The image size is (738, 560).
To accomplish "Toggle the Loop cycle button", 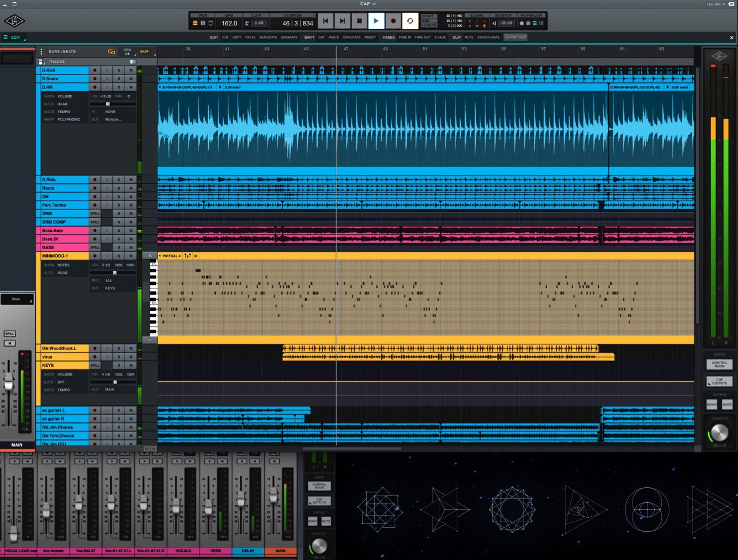I will (x=410, y=21).
